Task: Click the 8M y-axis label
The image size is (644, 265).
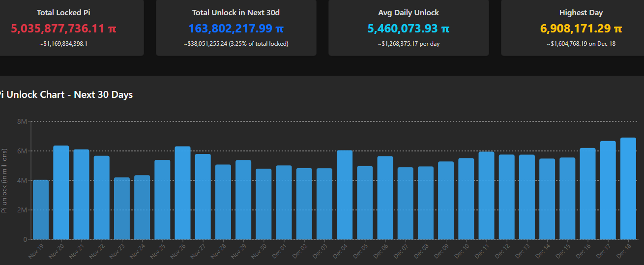Action: point(22,121)
